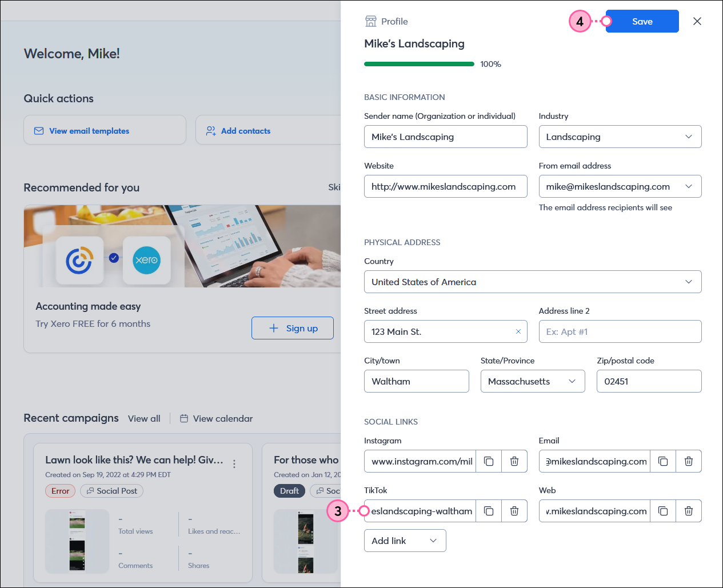Click the 'Total views' label
This screenshot has height=588, width=723.
coord(135,531)
